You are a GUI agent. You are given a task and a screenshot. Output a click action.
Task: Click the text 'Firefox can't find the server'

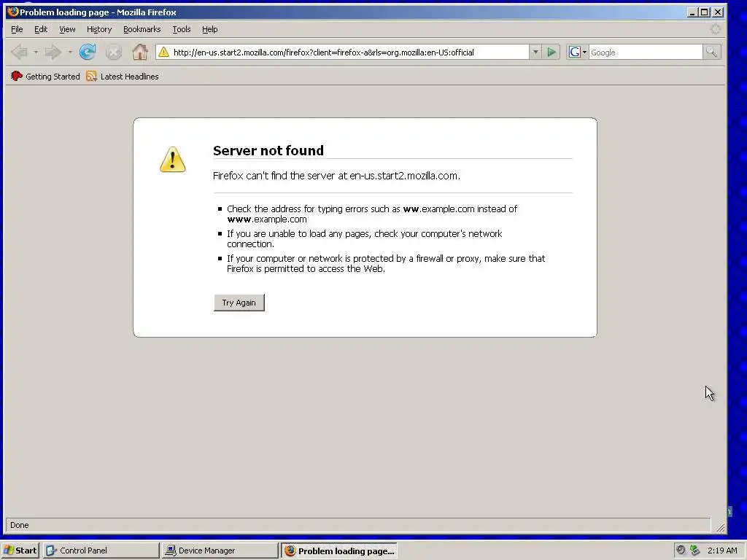[x=274, y=176]
